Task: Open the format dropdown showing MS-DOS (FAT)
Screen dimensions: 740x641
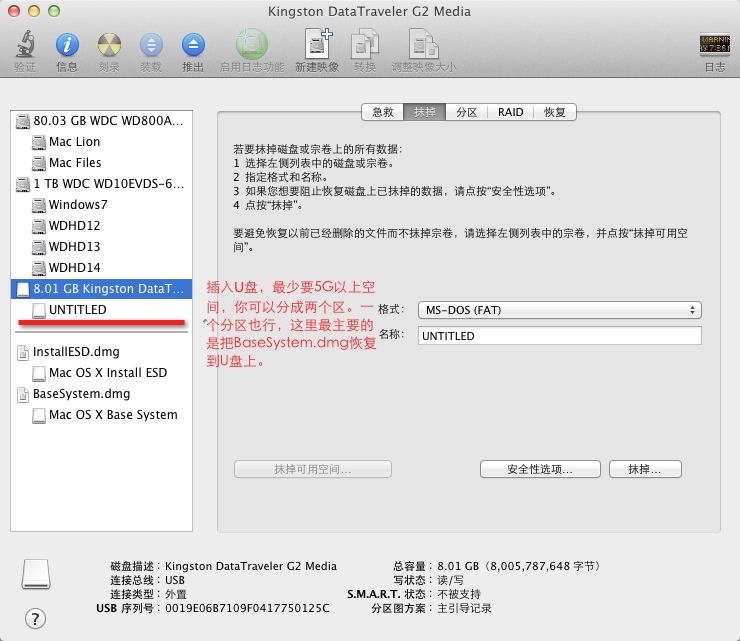Action: 560,310
